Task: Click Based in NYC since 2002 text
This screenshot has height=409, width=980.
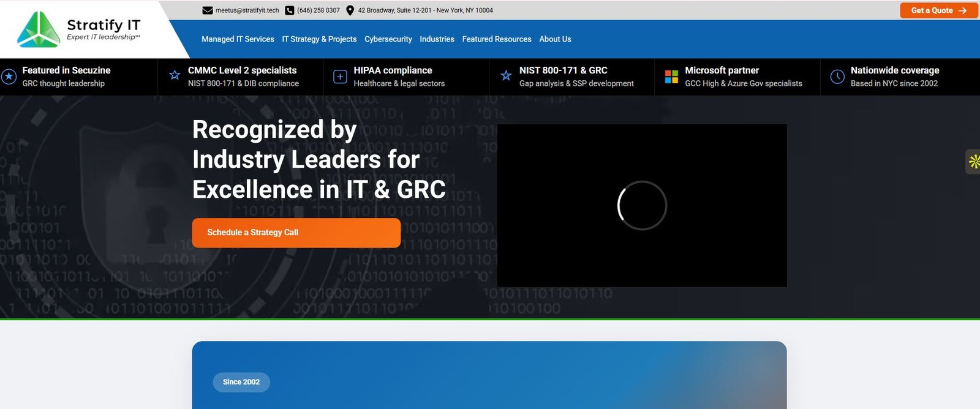Action: (894, 83)
